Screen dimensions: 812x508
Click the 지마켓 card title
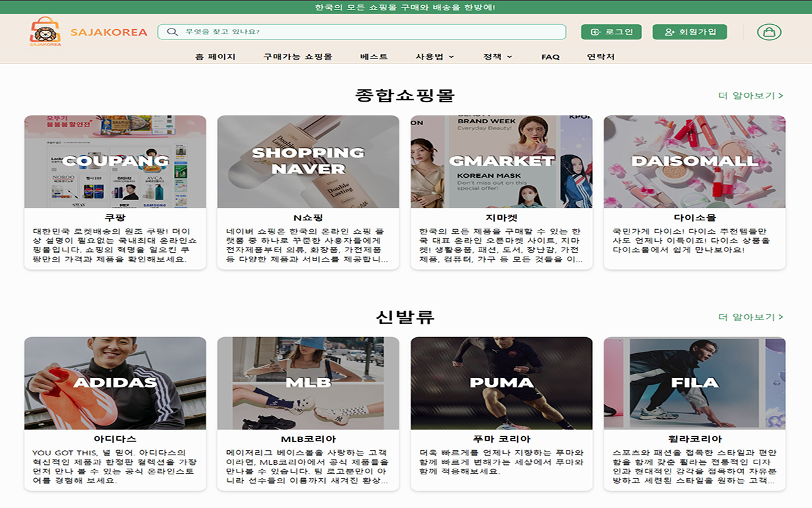point(502,218)
